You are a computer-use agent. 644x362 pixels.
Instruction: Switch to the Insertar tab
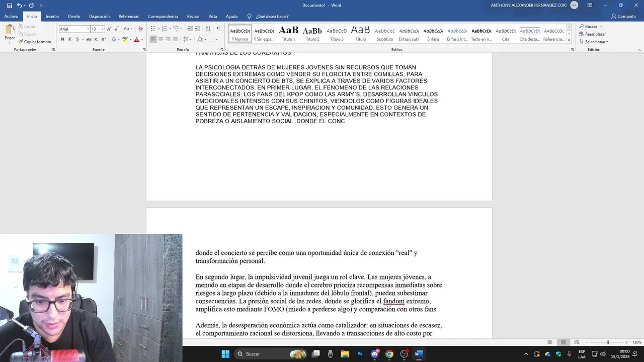coord(52,17)
